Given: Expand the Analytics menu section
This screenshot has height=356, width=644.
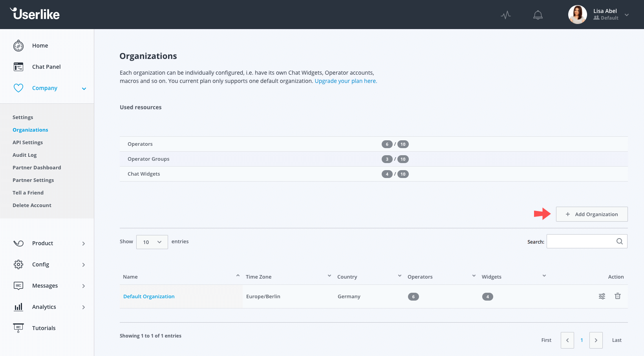Looking at the screenshot, I should pos(84,307).
